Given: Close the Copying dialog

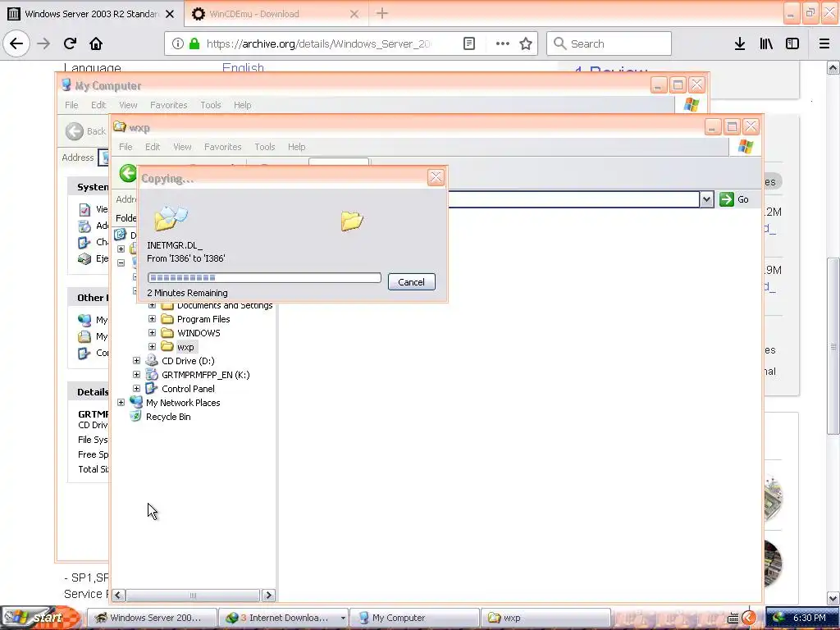Looking at the screenshot, I should pyautogui.click(x=436, y=177).
